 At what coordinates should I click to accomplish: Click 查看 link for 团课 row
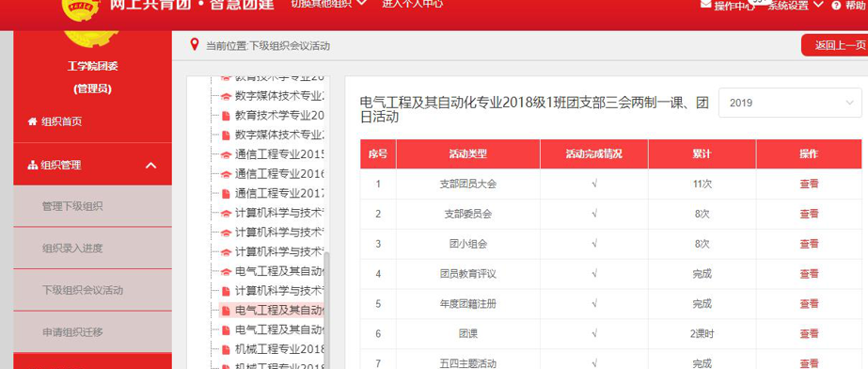click(809, 333)
